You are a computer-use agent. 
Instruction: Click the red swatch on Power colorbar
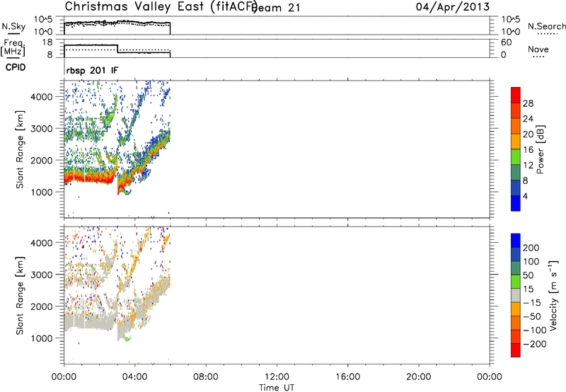click(x=516, y=96)
